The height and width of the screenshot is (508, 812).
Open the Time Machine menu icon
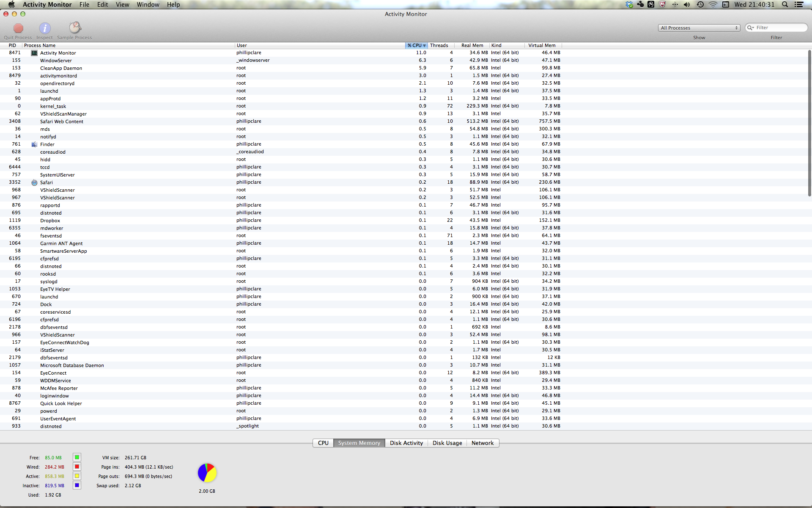tap(700, 5)
